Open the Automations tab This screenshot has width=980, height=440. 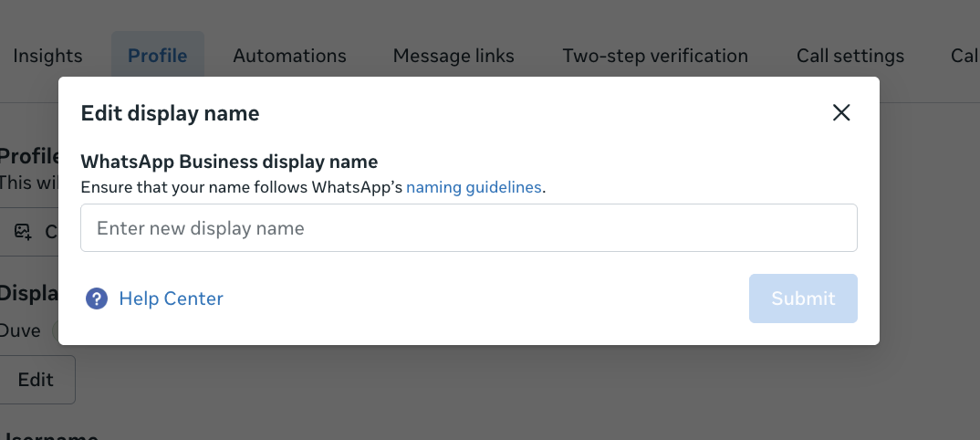pyautogui.click(x=289, y=56)
